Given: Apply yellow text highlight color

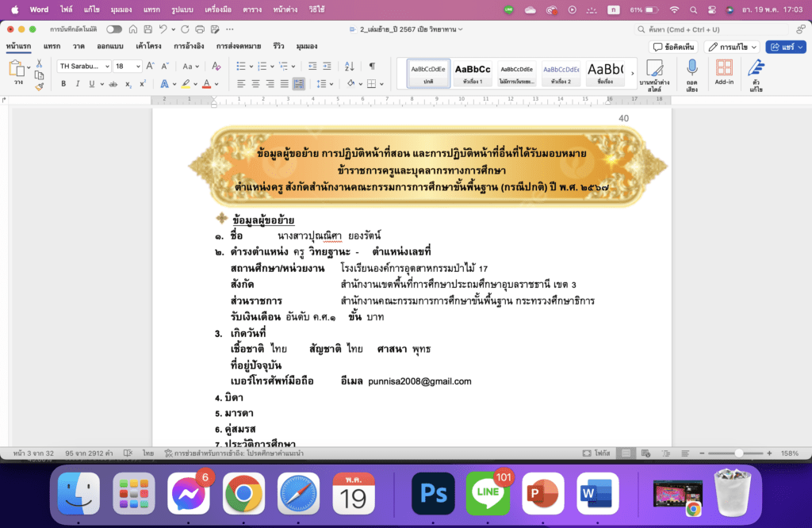Looking at the screenshot, I should (x=186, y=83).
